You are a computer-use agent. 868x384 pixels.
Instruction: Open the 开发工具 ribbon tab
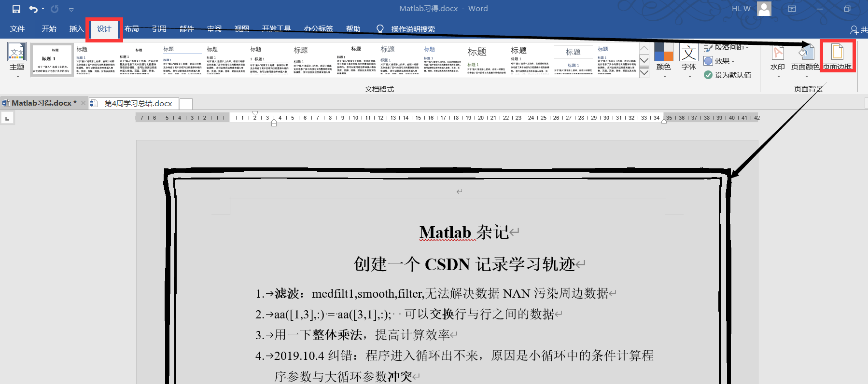point(277,29)
